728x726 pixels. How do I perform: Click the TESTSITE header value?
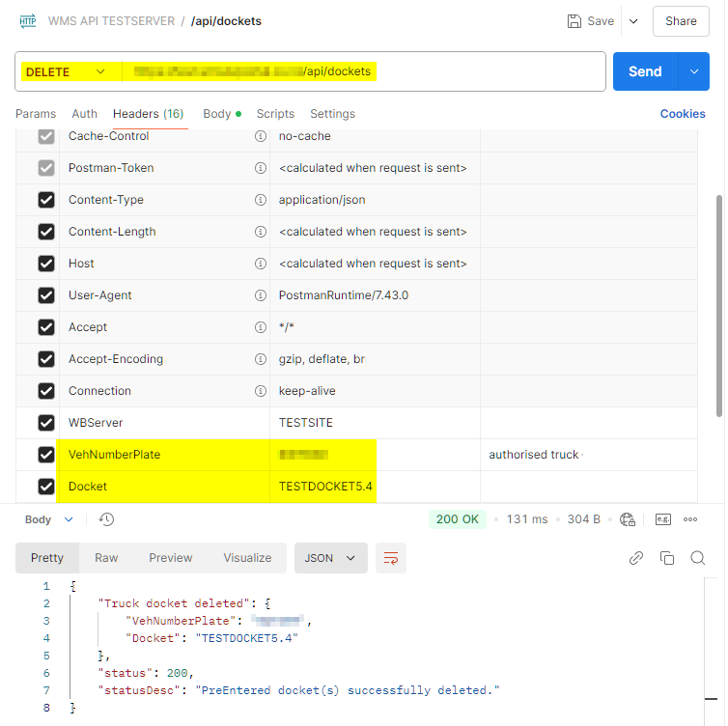coord(305,423)
